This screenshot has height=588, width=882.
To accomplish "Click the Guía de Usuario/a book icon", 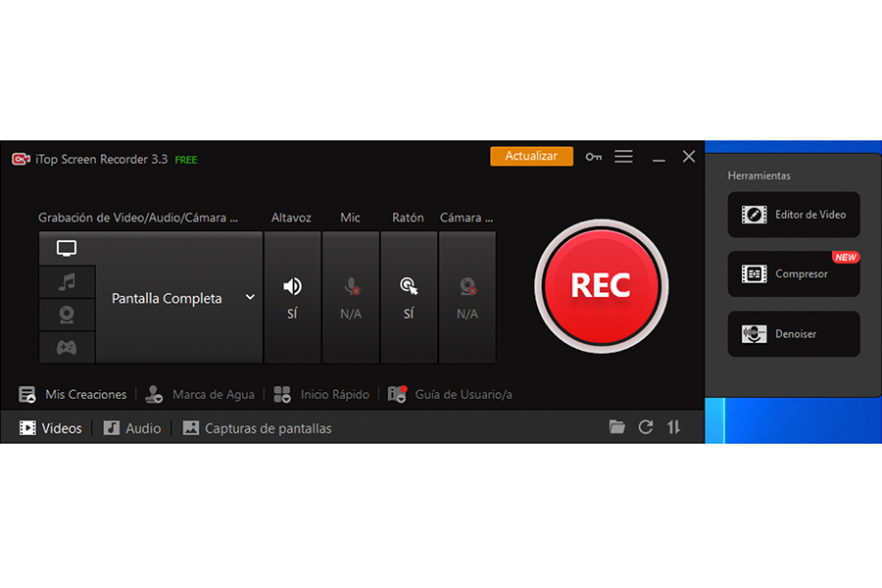I will pyautogui.click(x=397, y=394).
